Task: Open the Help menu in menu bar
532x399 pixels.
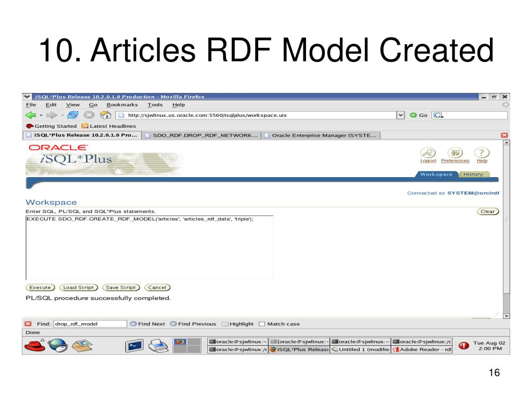Action: tap(179, 105)
